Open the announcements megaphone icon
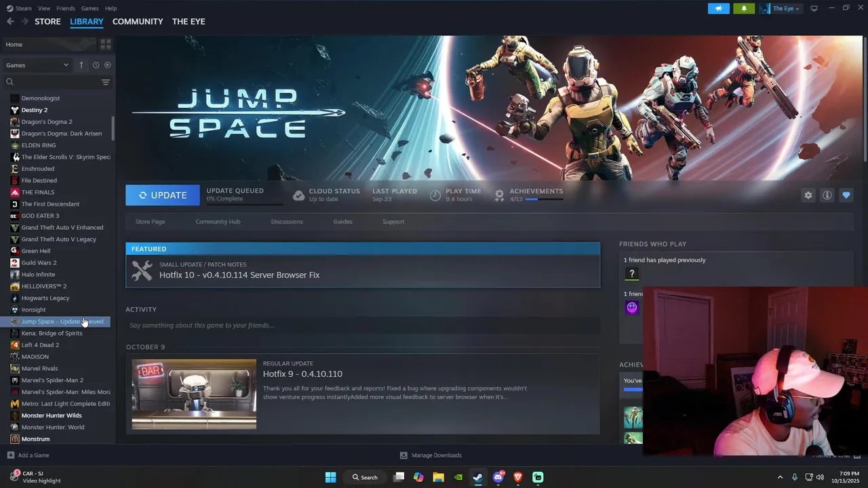The image size is (868, 488). pyautogui.click(x=719, y=8)
